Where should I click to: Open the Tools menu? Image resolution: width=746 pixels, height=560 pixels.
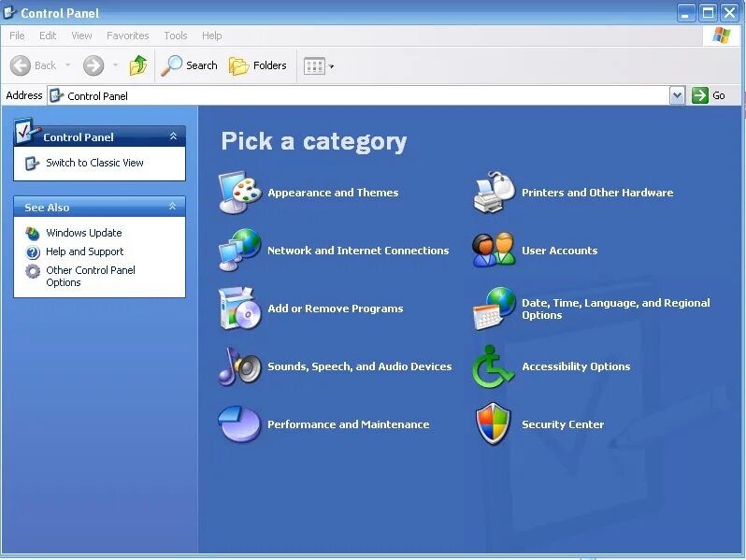[x=176, y=36]
